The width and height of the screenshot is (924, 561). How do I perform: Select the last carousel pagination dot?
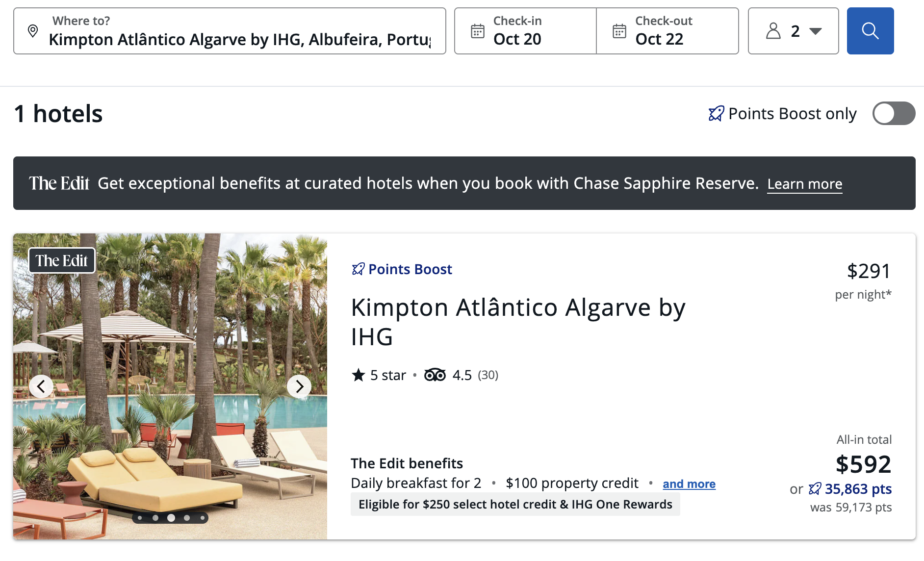coord(202,518)
